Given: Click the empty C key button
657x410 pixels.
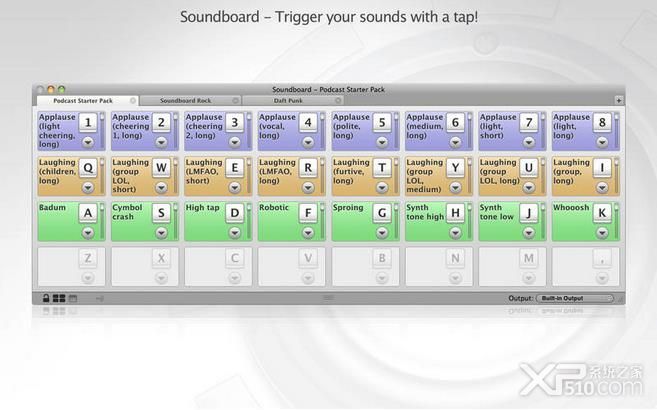Looking at the screenshot, I should (x=235, y=258).
